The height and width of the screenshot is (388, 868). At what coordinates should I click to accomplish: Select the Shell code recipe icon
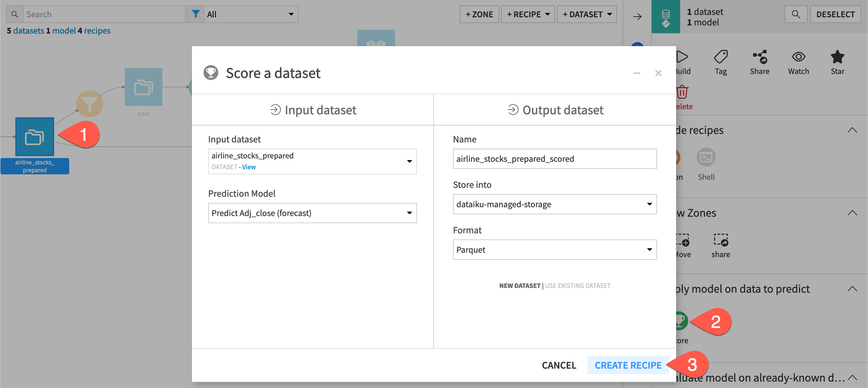pyautogui.click(x=706, y=157)
